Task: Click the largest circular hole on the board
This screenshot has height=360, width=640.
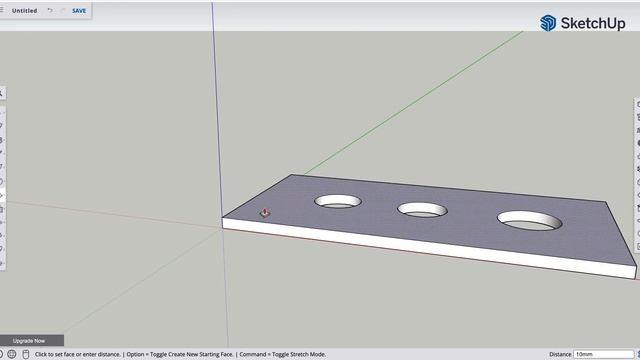Action: (x=529, y=220)
